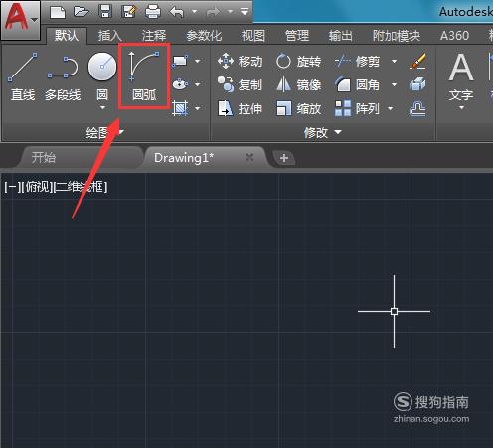
Task: Open the redo history dropdown arrow
Action: (230, 12)
